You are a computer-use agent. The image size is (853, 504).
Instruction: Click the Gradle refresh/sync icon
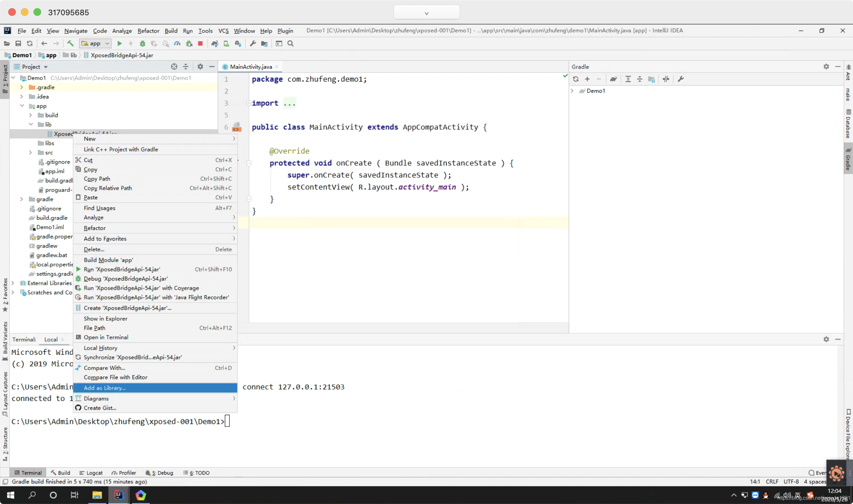(x=575, y=79)
